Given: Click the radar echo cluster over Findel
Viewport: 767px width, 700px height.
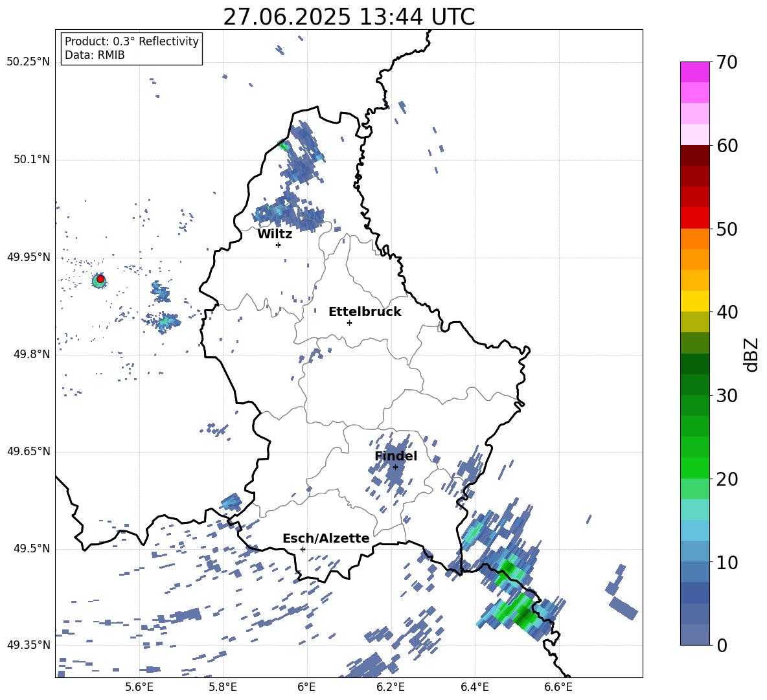Looking at the screenshot, I should click(x=393, y=468).
